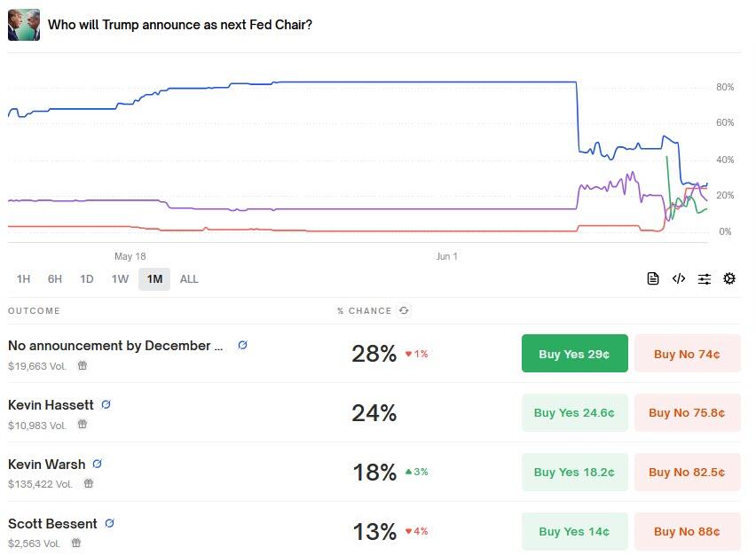This screenshot has height=555, width=756.
Task: Open chart filter sliders icon
Action: point(705,278)
